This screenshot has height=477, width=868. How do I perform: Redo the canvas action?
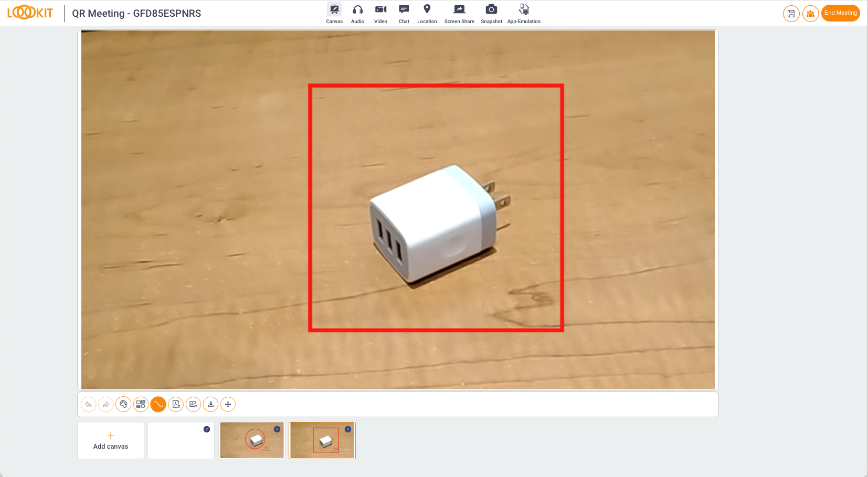click(x=106, y=405)
